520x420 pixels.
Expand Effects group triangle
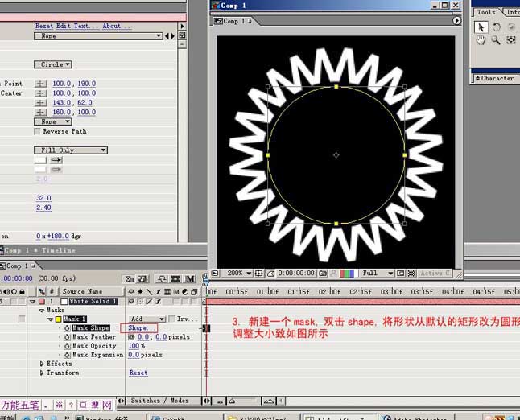tap(42, 364)
